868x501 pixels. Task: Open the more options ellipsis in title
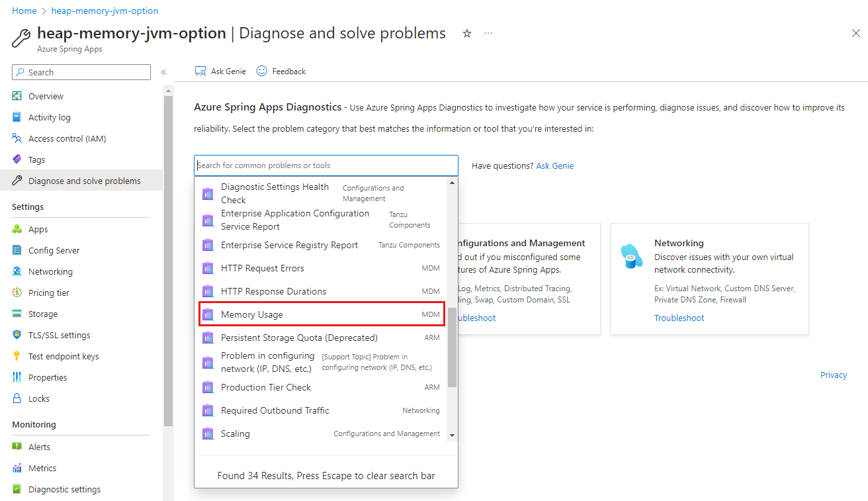[488, 33]
